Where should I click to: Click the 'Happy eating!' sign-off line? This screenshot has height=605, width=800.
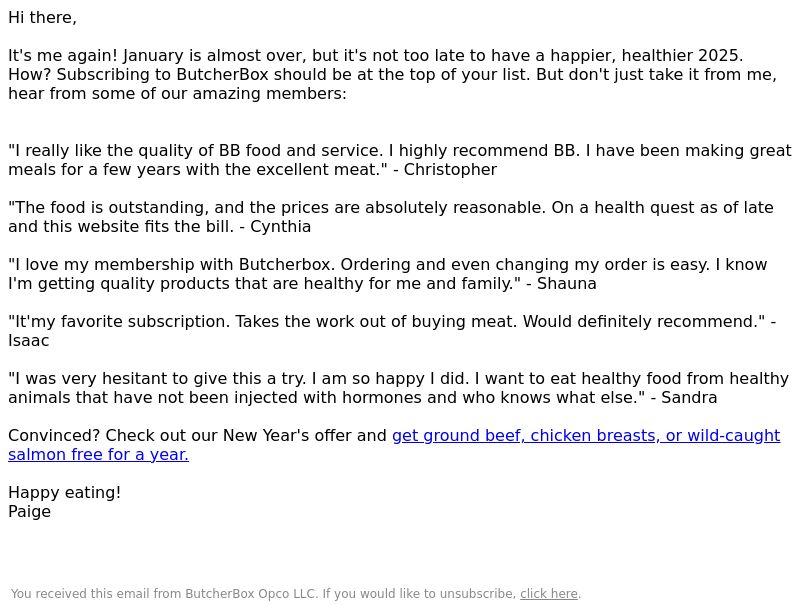pos(64,493)
